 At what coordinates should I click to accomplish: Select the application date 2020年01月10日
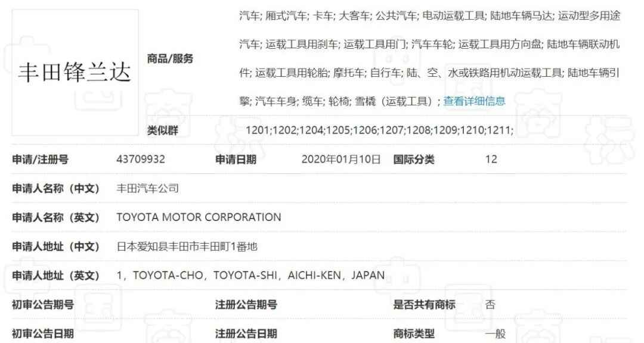point(341,159)
